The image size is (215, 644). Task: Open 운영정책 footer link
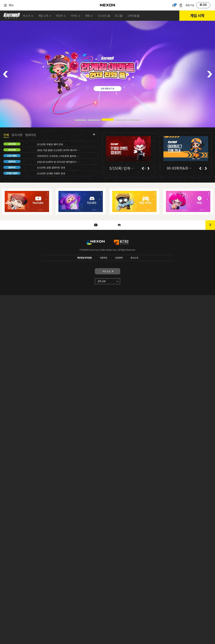[x=119, y=258]
